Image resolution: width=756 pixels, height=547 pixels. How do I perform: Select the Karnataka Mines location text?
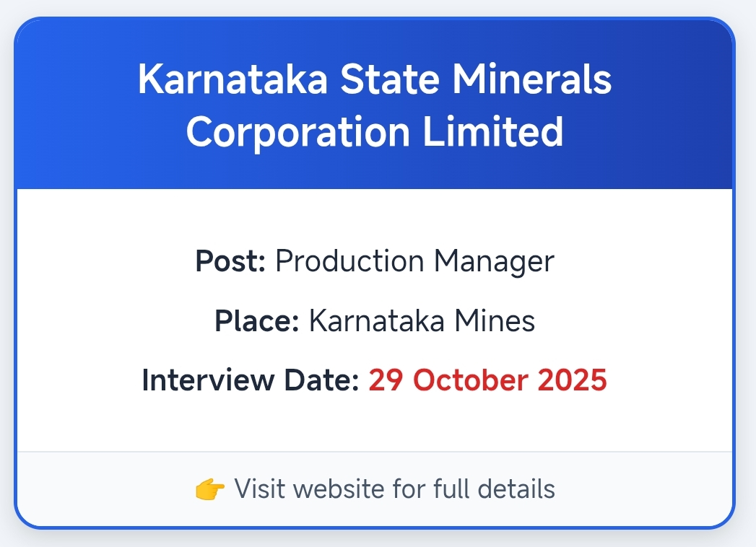pos(422,320)
